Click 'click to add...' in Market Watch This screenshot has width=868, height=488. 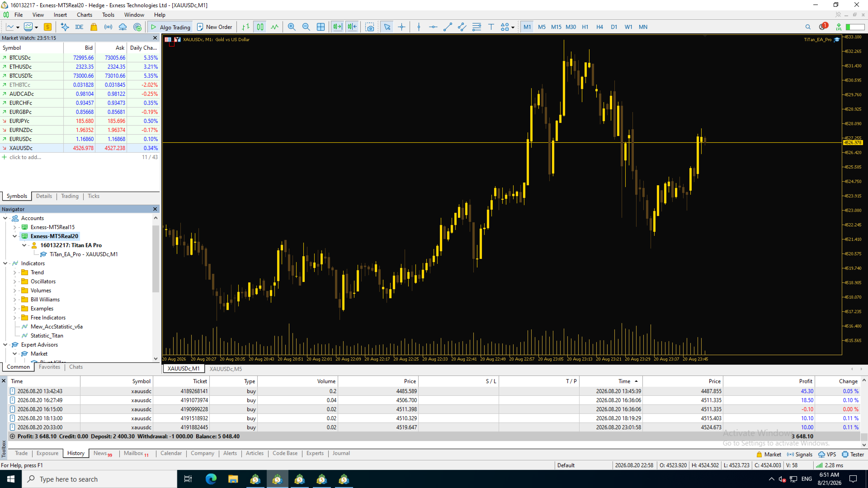25,157
